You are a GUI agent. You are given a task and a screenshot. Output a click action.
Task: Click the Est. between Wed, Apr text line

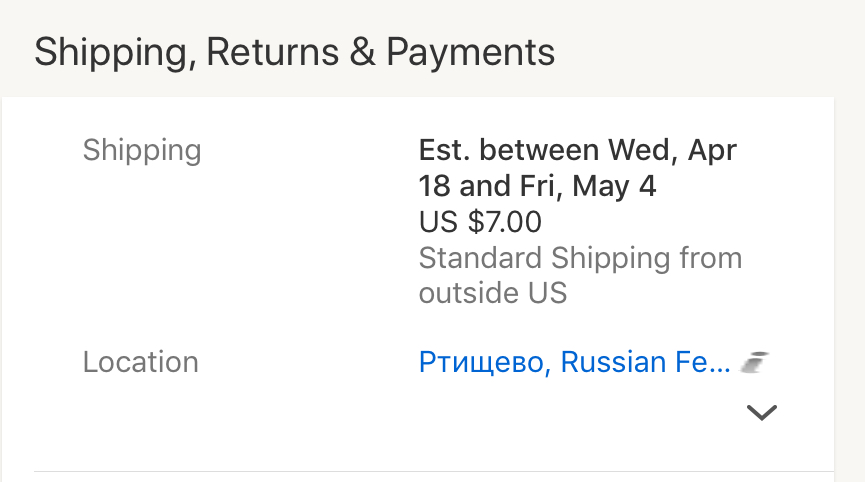coord(578,150)
